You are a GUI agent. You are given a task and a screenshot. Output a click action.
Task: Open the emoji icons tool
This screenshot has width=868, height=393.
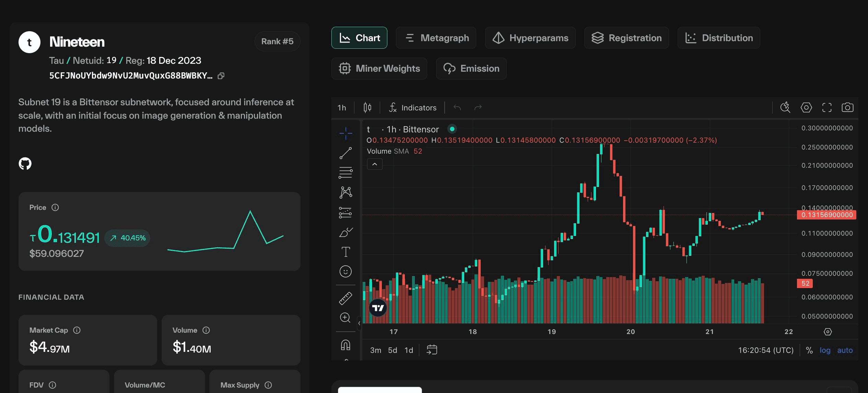point(345,272)
